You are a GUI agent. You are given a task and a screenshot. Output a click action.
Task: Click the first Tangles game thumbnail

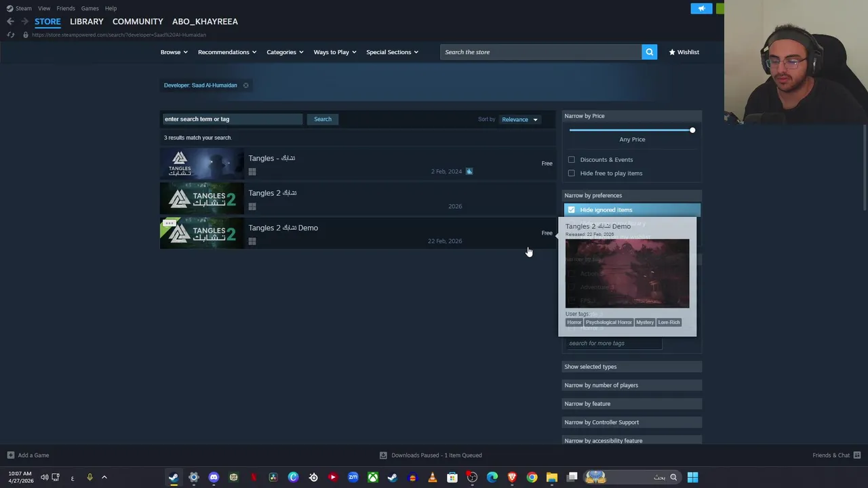coord(201,163)
